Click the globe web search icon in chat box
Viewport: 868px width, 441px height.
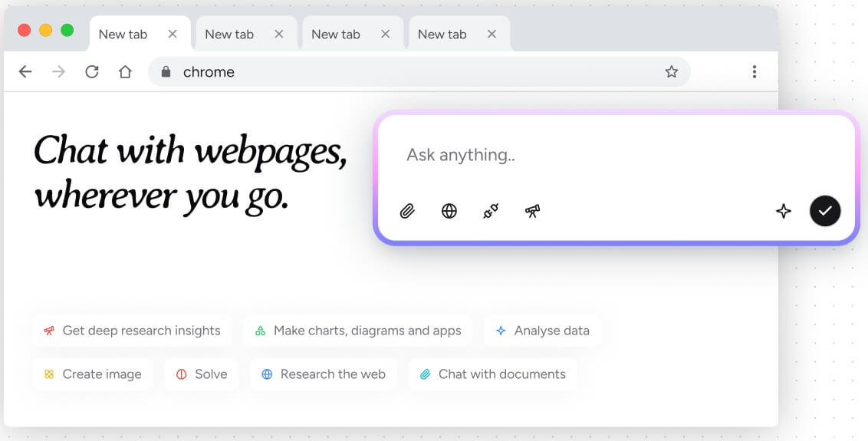click(449, 211)
